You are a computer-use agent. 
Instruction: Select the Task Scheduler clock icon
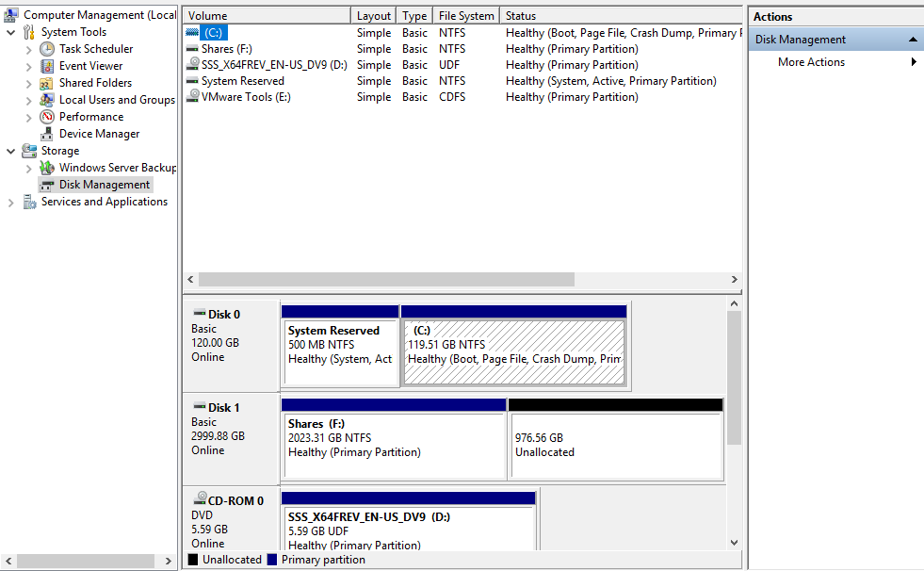pyautogui.click(x=47, y=49)
